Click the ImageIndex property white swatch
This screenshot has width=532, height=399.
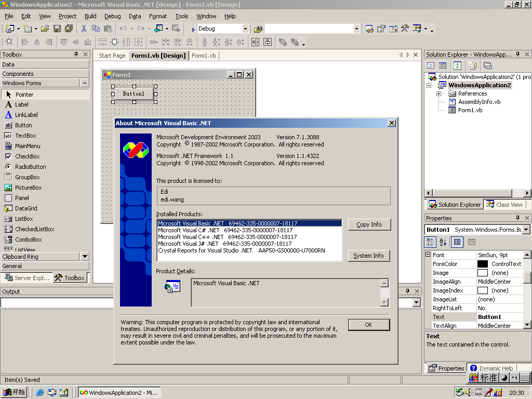483,290
